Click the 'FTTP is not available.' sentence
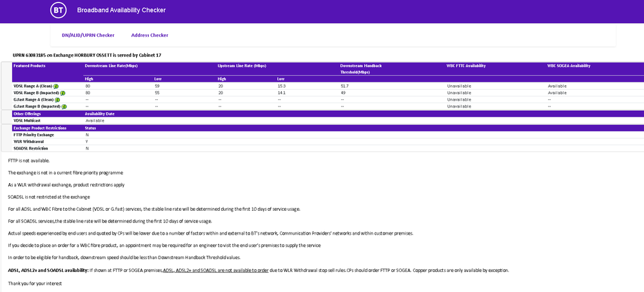This screenshot has width=644, height=292. click(29, 161)
